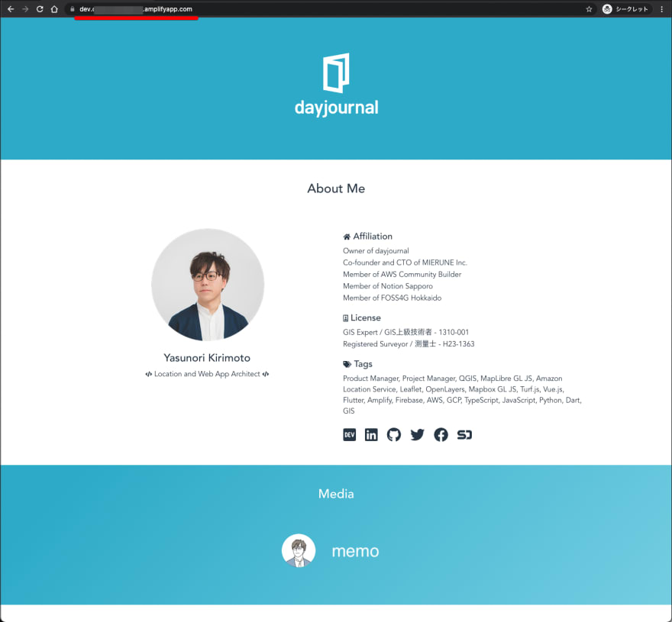Open the browser home button
This screenshot has height=622, width=672.
pos(54,9)
